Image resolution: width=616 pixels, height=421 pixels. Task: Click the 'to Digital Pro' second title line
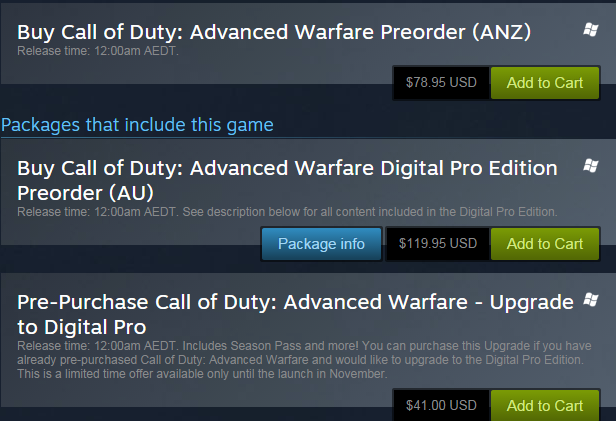(82, 327)
